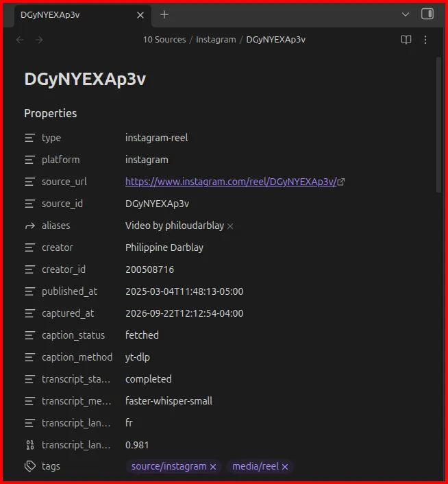Open the source/instagram tag
The width and height of the screenshot is (448, 484).
(169, 466)
